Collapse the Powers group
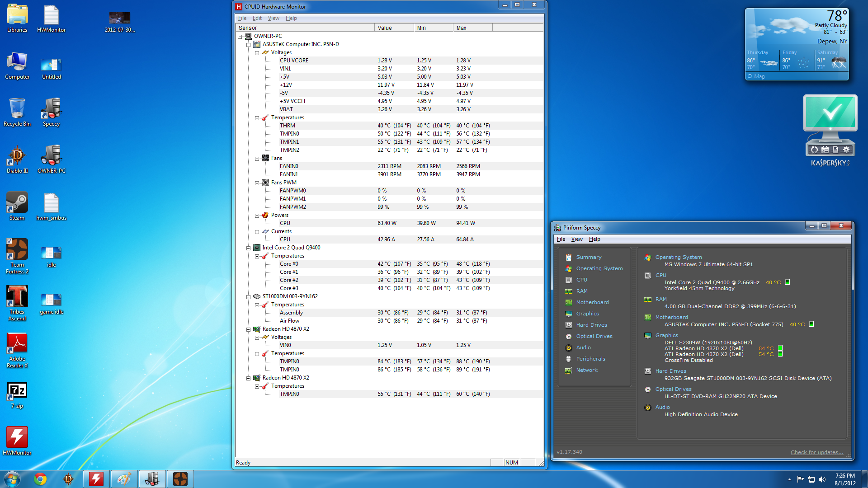Viewport: 868px width, 488px height. pos(257,216)
